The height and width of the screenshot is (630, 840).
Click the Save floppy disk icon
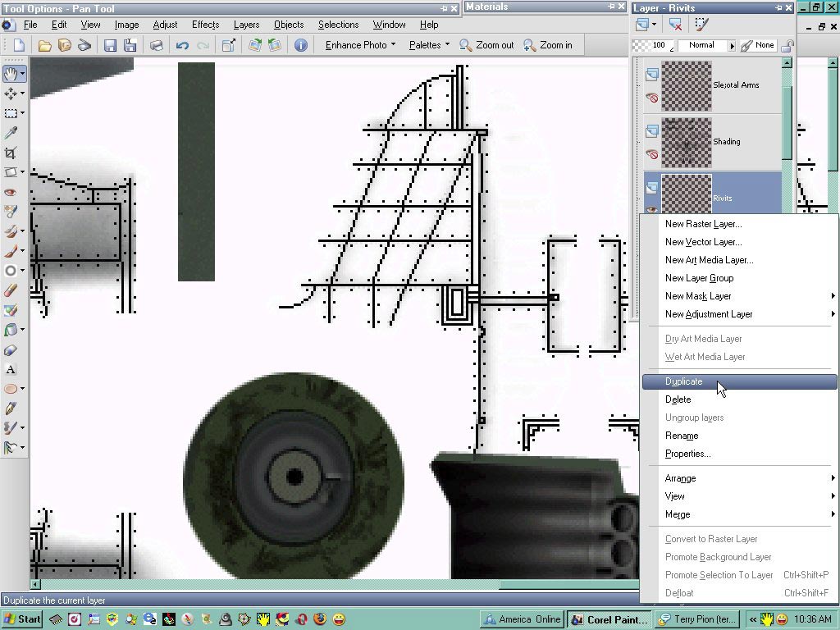click(110, 46)
